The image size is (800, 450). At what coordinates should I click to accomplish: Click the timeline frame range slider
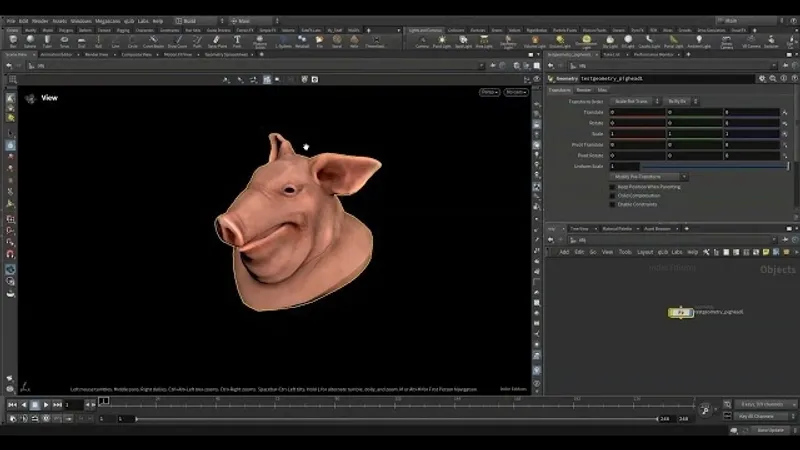click(396, 419)
